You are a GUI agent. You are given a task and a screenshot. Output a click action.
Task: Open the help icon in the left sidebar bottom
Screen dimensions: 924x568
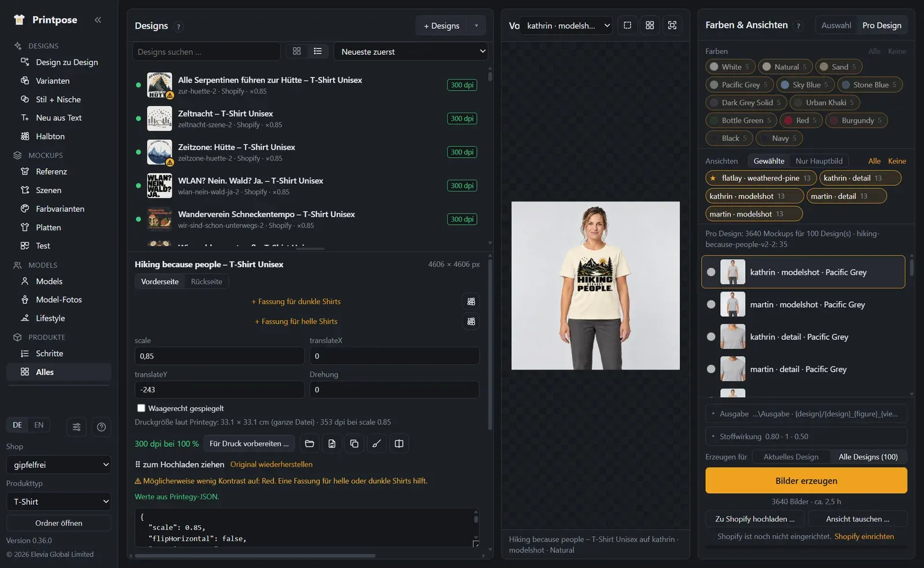tap(102, 427)
